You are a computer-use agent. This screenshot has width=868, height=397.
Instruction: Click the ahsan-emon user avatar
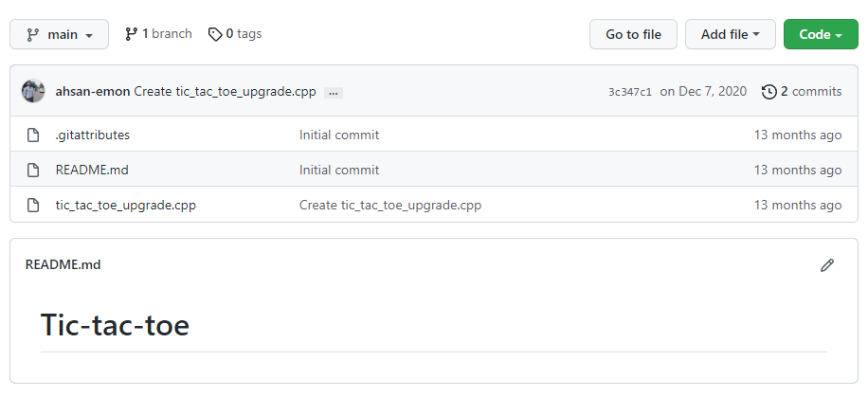[x=33, y=92]
